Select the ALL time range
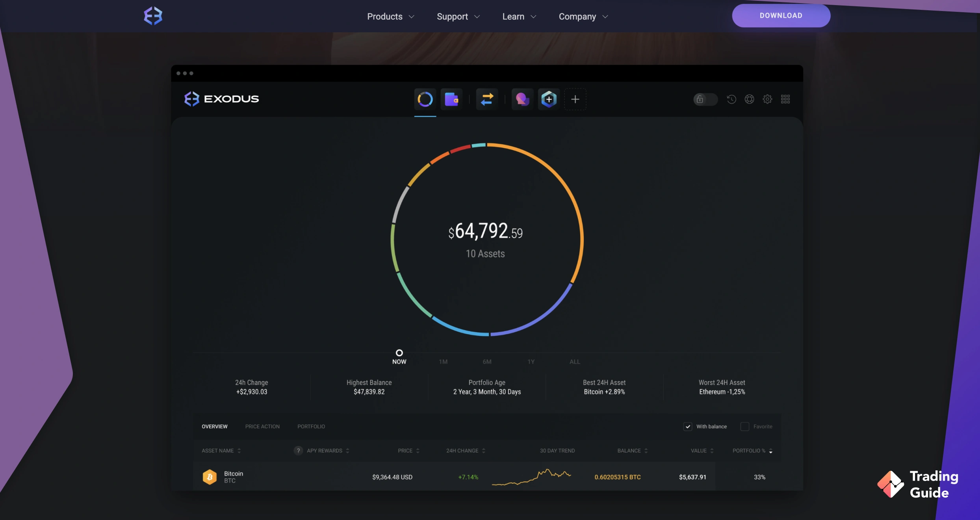This screenshot has height=520, width=980. coord(575,362)
